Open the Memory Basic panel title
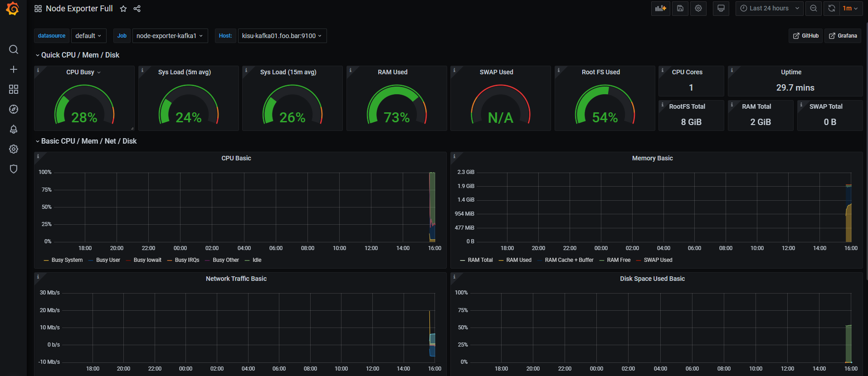This screenshot has height=376, width=868. coord(652,158)
